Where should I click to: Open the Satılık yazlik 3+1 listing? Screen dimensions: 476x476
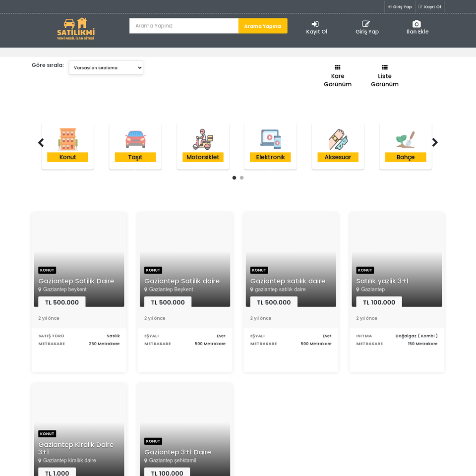coord(382,281)
